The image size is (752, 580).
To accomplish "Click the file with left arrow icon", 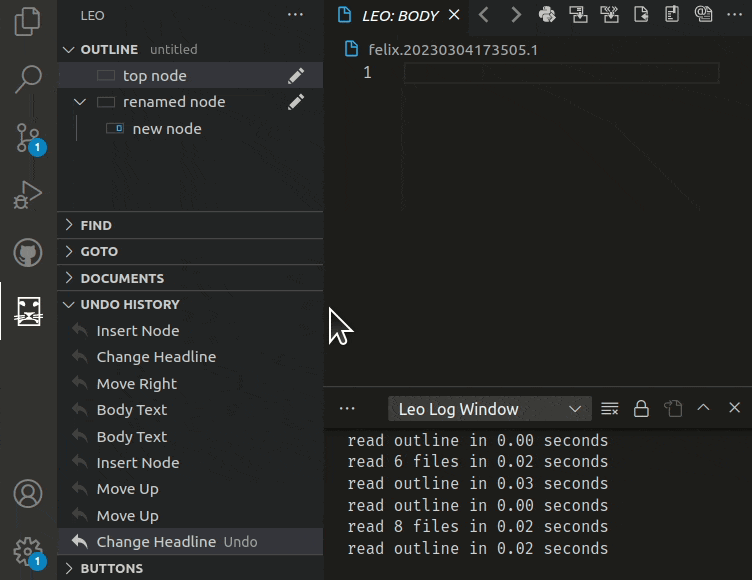I will pos(641,15).
